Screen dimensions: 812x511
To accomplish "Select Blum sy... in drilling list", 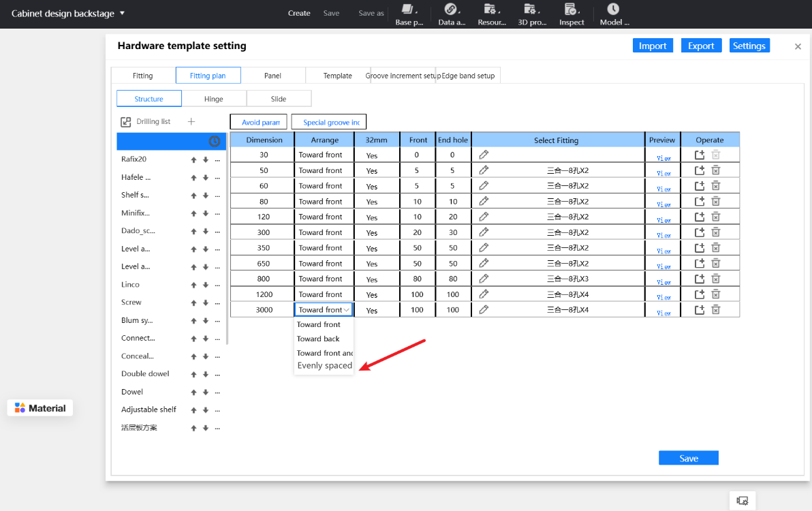I will click(137, 320).
